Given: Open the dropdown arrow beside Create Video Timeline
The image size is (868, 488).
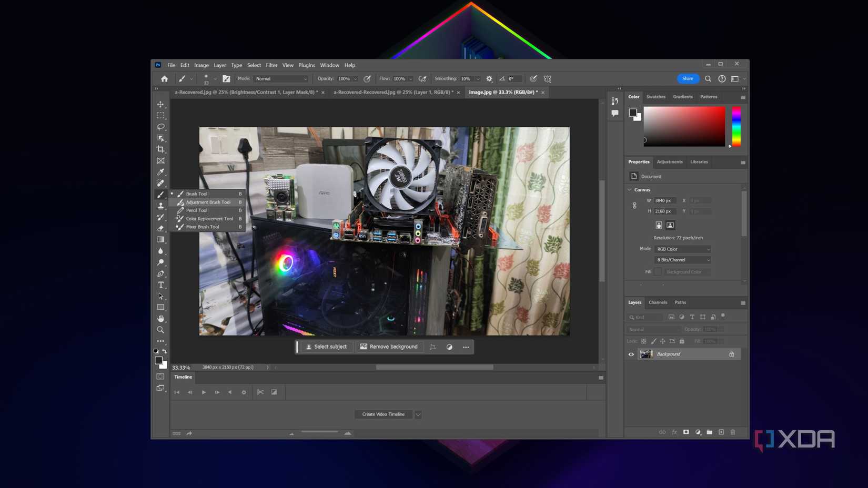Looking at the screenshot, I should click(418, 414).
